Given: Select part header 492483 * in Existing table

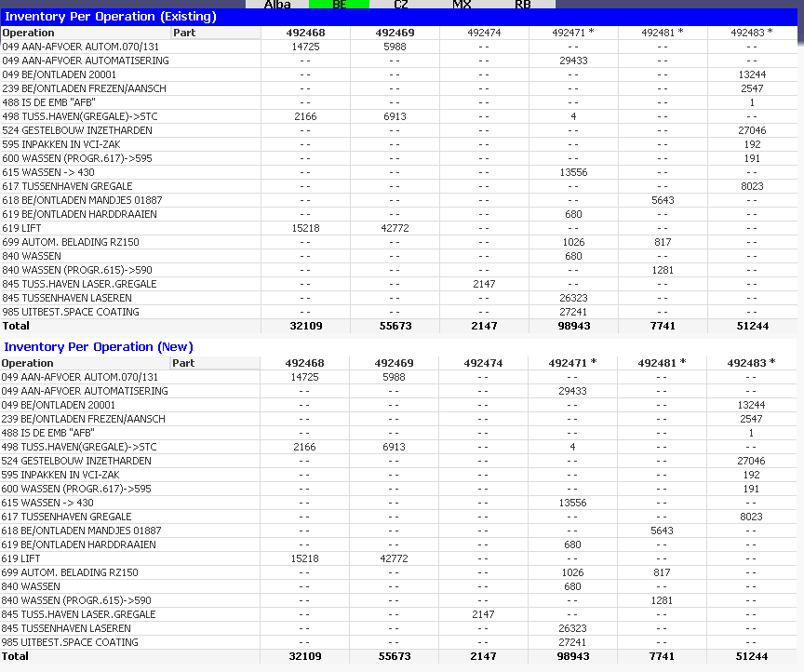Looking at the screenshot, I should pyautogui.click(x=752, y=33).
